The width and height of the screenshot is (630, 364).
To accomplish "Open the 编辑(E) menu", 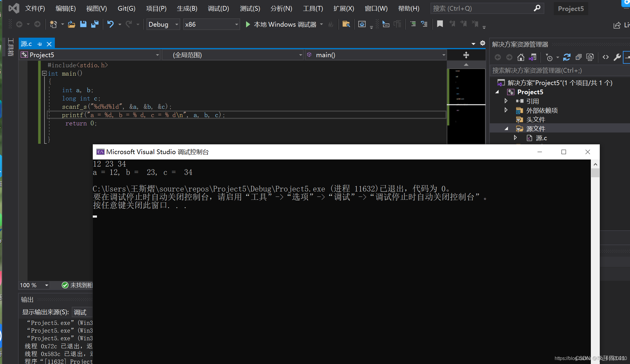I will 66,8.
